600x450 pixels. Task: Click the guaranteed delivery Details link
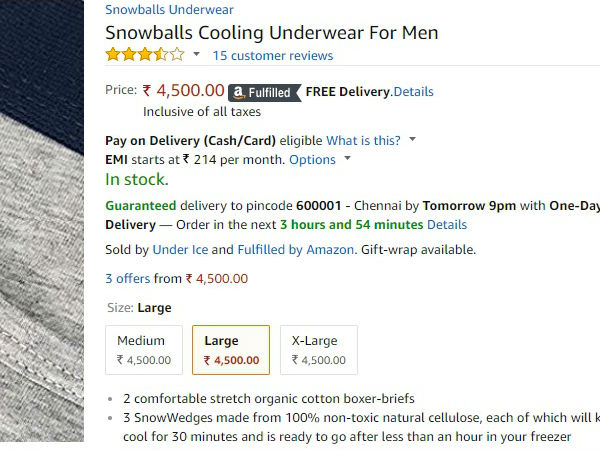(447, 224)
